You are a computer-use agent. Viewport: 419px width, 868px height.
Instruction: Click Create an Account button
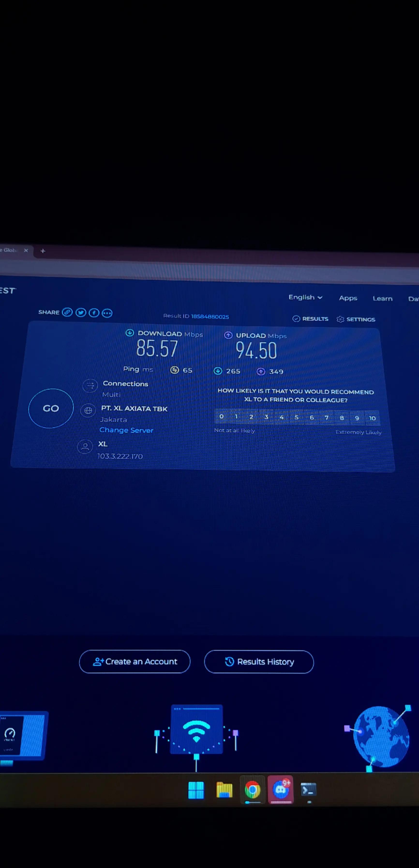(x=135, y=661)
